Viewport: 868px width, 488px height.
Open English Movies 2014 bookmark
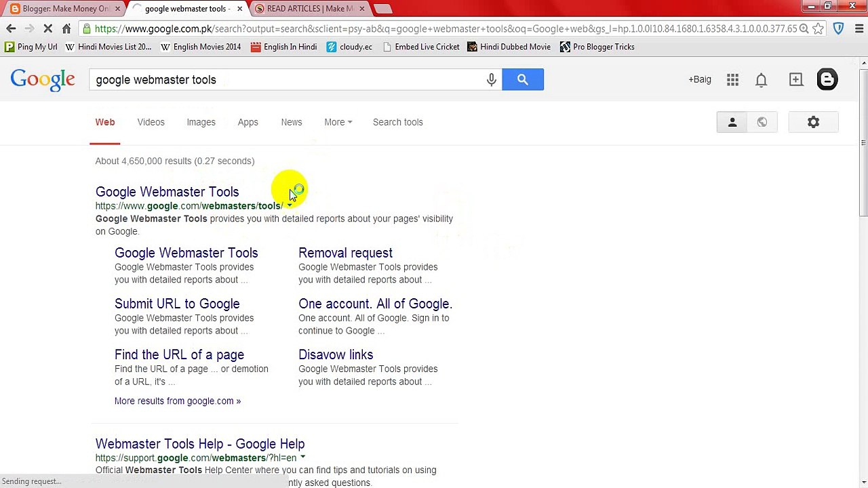coord(201,47)
